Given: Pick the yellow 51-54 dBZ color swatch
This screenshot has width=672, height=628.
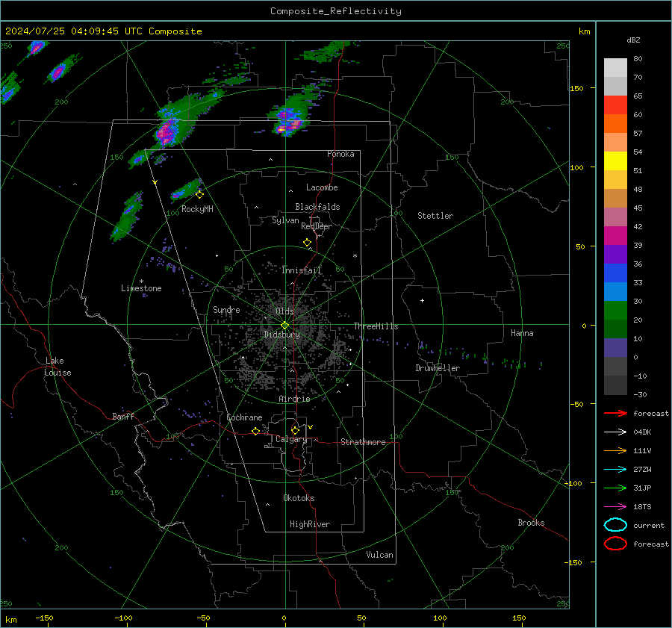Looking at the screenshot, I should pyautogui.click(x=615, y=161).
